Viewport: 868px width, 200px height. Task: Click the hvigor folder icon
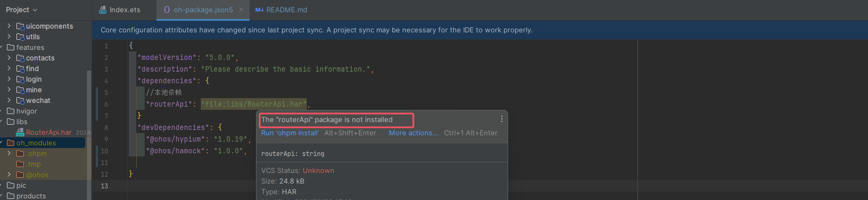pos(11,111)
